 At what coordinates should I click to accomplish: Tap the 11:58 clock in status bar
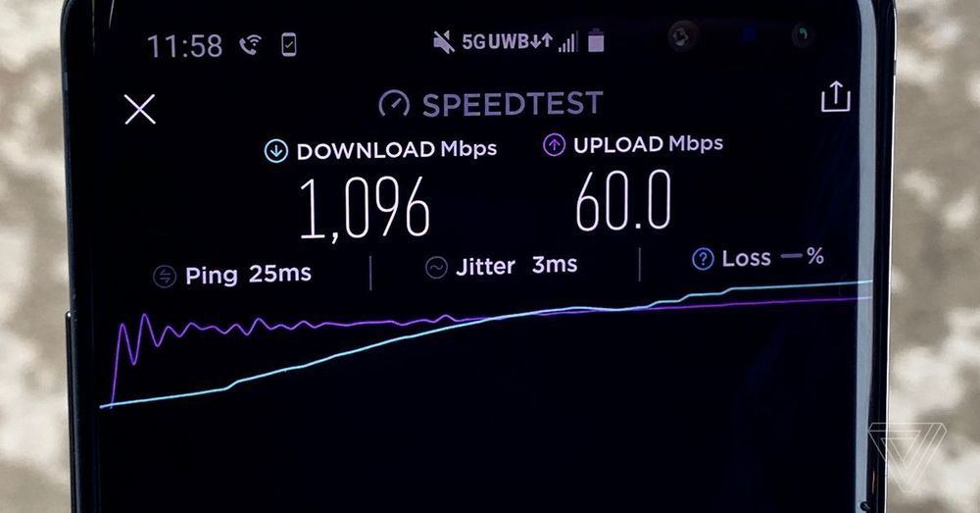(x=184, y=46)
